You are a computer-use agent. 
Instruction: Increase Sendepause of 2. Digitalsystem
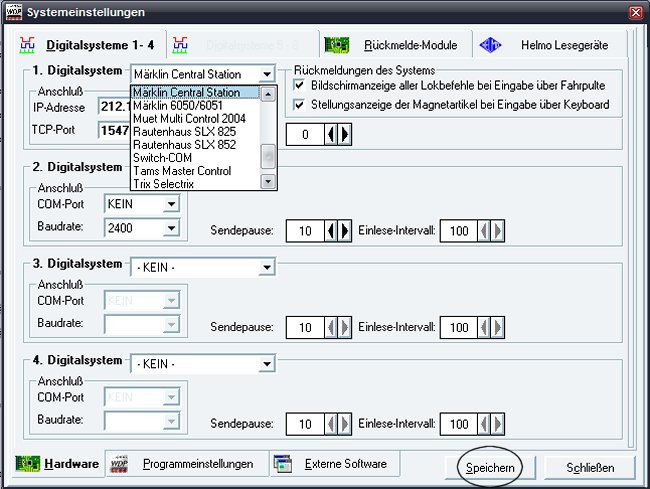[344, 230]
